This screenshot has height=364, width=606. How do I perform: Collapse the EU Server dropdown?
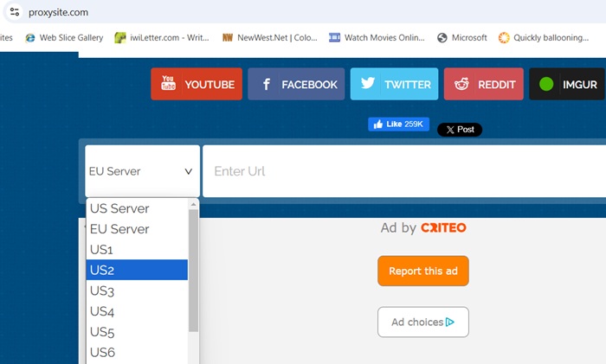click(142, 171)
